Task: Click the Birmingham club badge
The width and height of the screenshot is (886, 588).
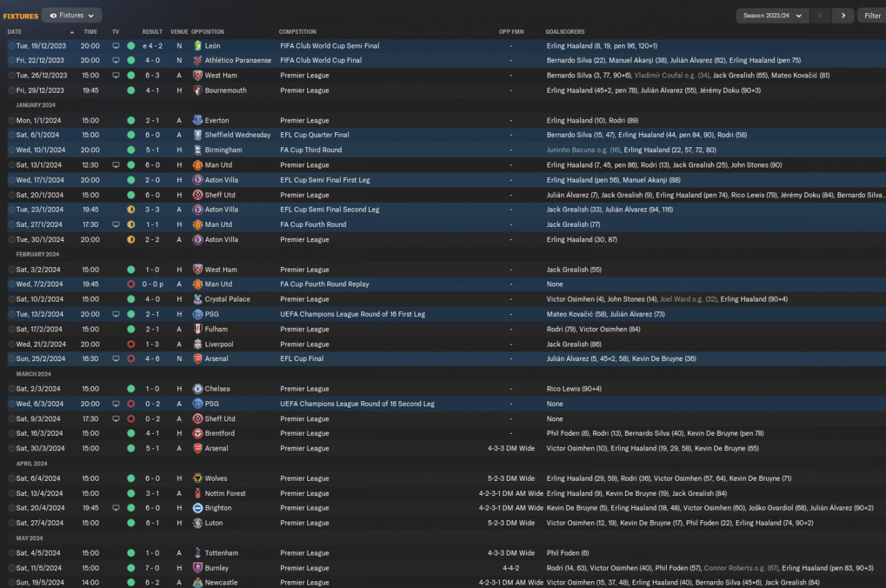Action: click(197, 150)
